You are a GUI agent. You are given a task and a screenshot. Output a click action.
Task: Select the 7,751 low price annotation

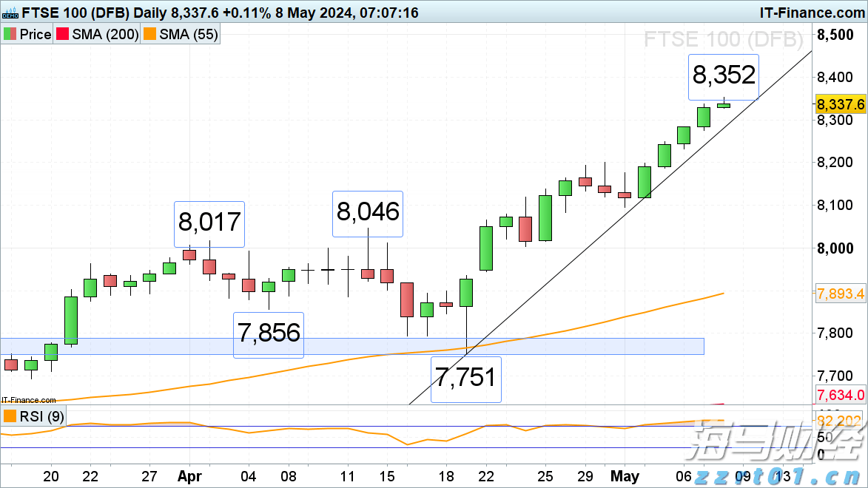point(465,379)
